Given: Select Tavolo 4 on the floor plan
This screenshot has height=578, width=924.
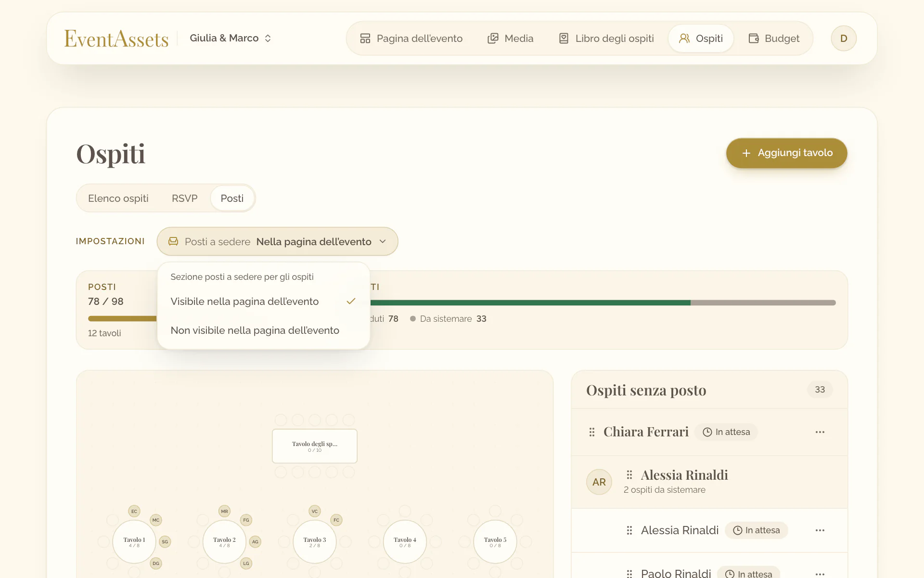Looking at the screenshot, I should [405, 542].
